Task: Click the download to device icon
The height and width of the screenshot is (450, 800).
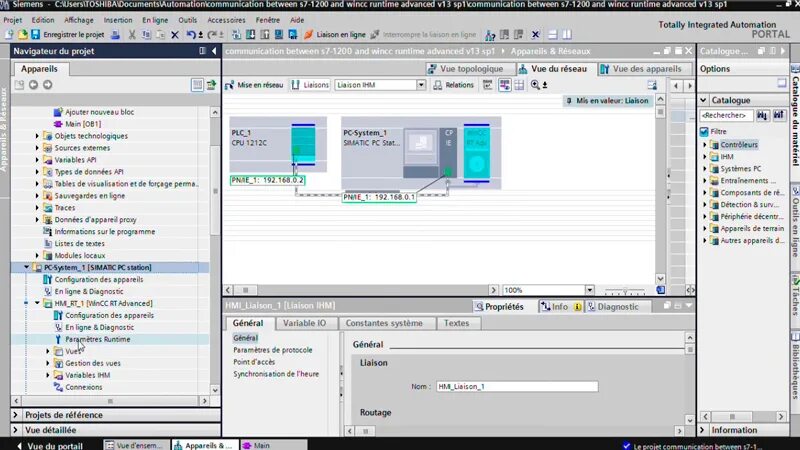Action: tap(251, 35)
